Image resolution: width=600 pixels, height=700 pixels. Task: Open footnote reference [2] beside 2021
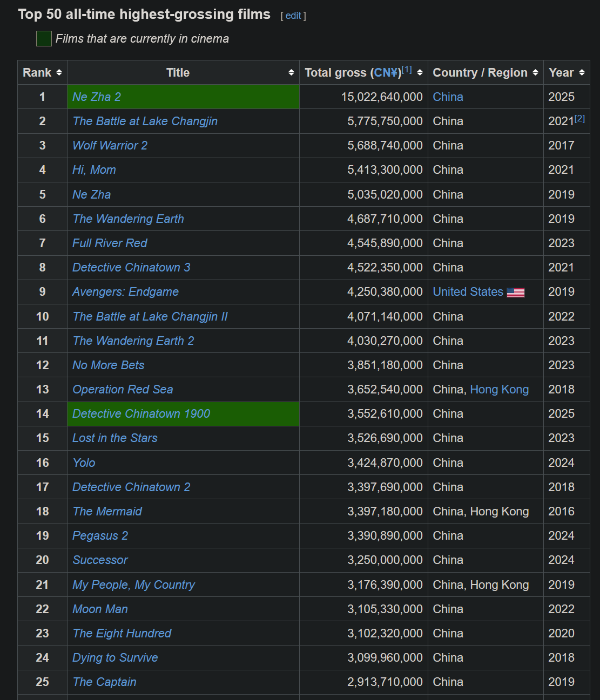pos(579,118)
